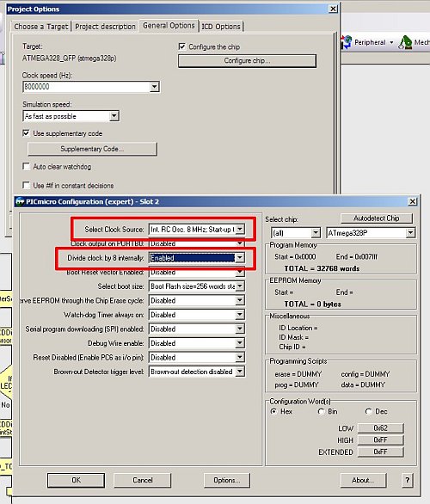
Task: Close the PICmicro Configuration dialog
Action: (413, 201)
